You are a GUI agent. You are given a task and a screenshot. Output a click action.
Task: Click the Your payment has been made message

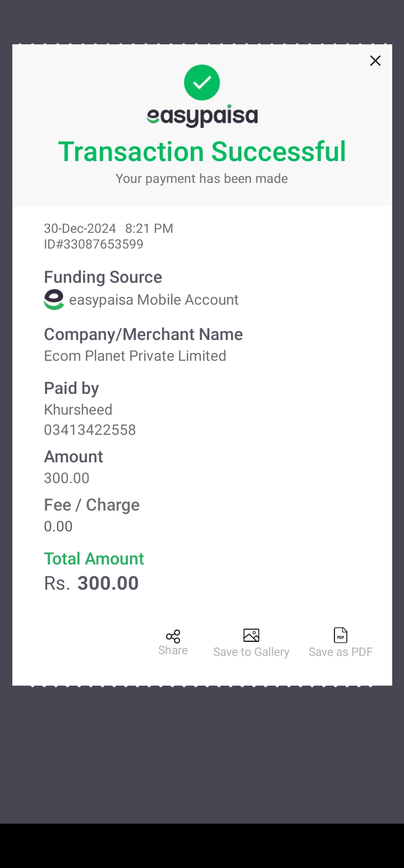(x=202, y=178)
